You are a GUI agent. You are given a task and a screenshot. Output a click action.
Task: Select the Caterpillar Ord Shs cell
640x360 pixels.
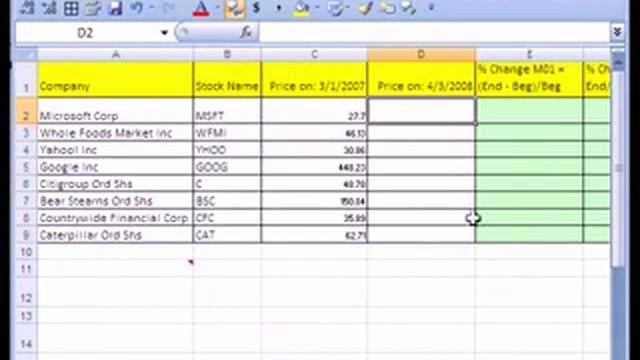[x=116, y=235]
